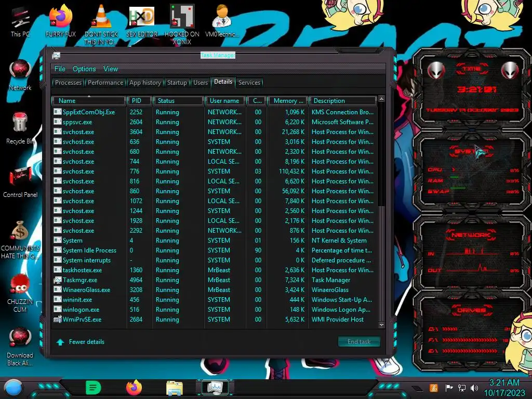Select the wininit.exe process

(215, 300)
